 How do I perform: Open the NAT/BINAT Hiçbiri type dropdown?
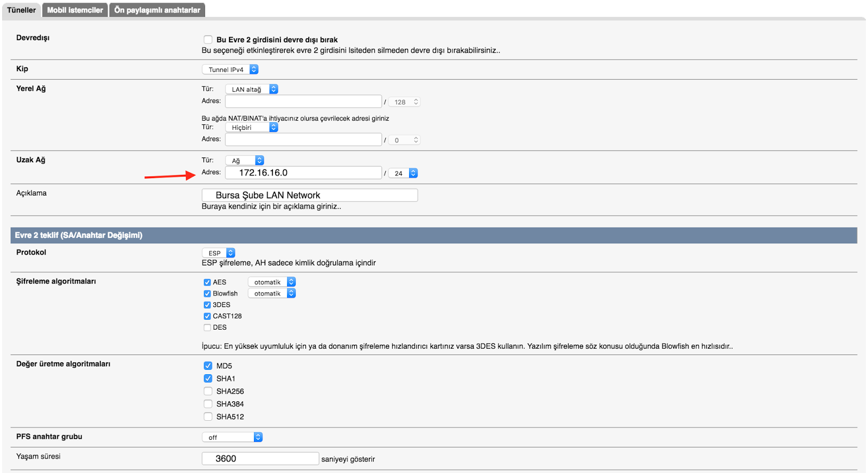252,127
